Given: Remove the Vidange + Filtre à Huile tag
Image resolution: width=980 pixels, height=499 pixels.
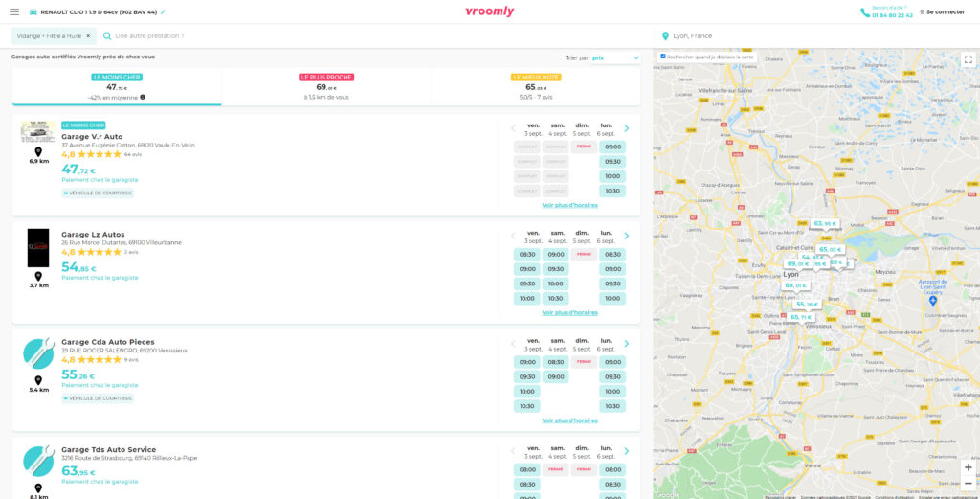Looking at the screenshot, I should pos(88,36).
